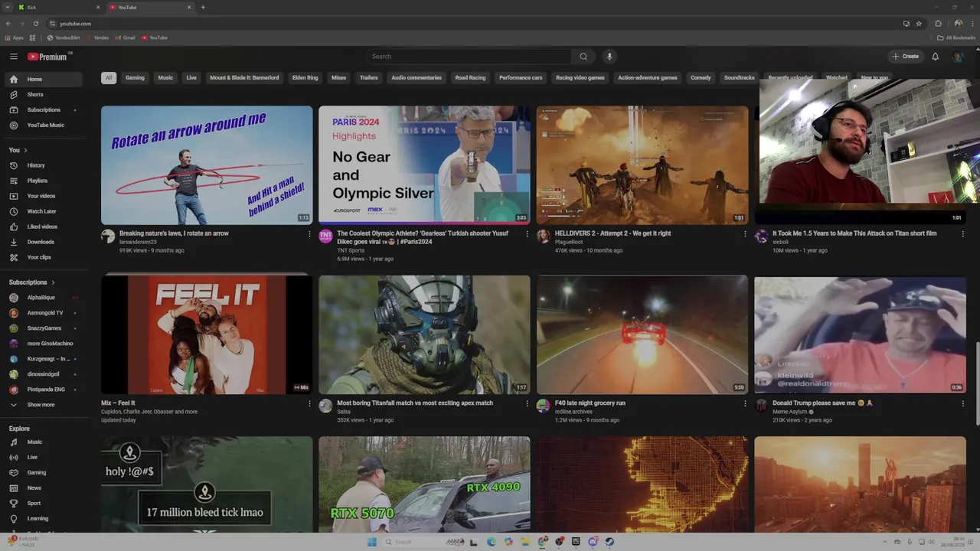Open Playlists in the sidebar
Image resolution: width=980 pixels, height=551 pixels.
(x=46, y=181)
